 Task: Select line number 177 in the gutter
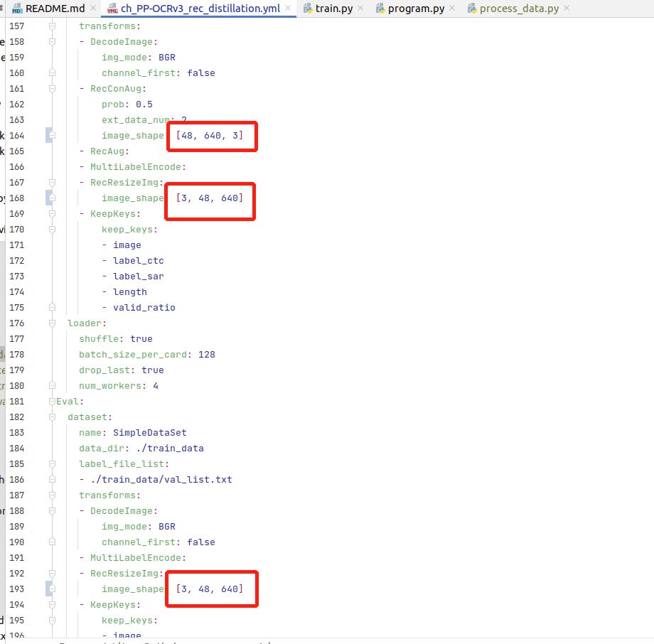pos(17,338)
